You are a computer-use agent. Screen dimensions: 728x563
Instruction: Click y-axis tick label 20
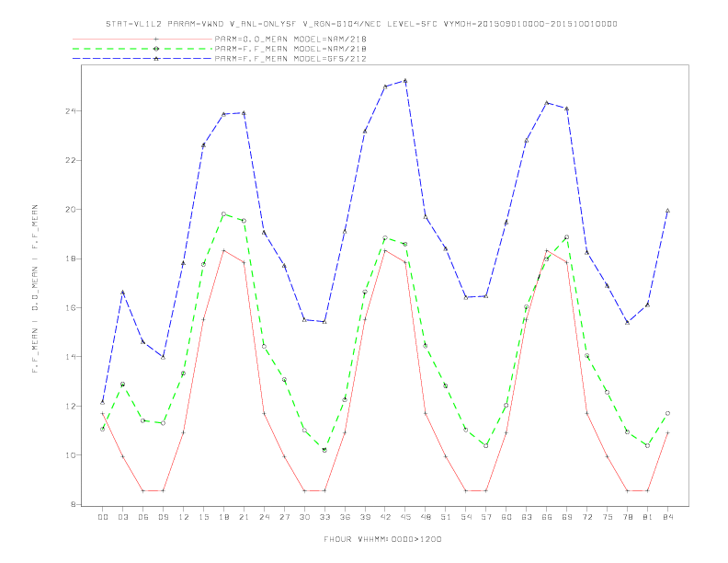pyautogui.click(x=71, y=210)
